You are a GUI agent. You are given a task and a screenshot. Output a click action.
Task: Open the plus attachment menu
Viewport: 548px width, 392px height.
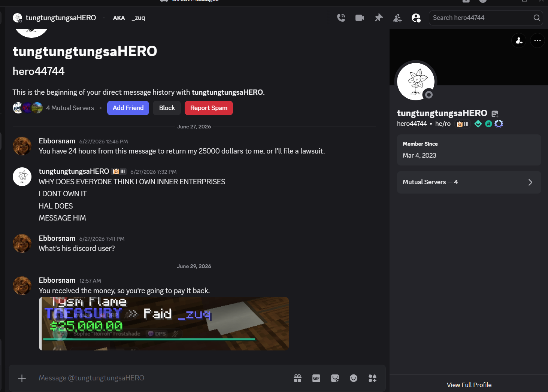tap(22, 378)
